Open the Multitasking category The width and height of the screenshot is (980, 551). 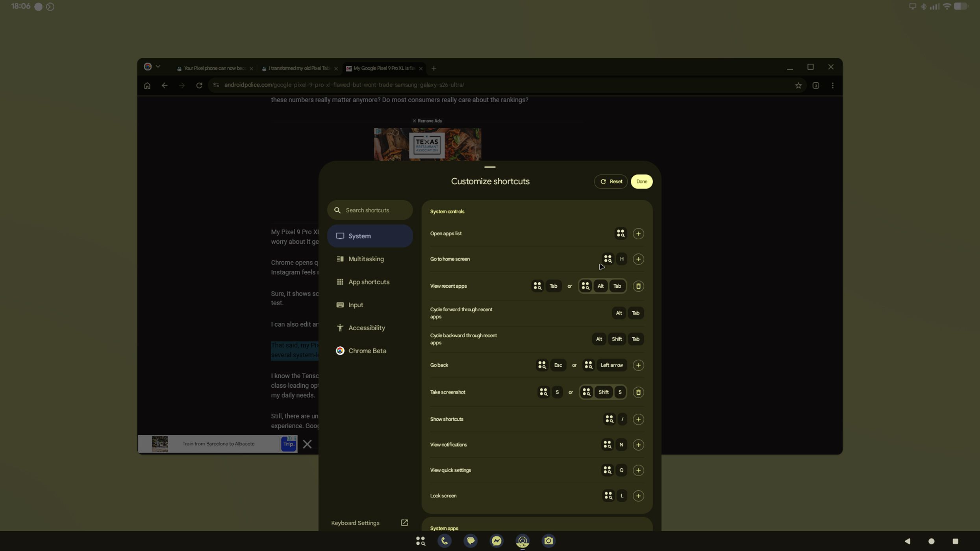[370, 259]
